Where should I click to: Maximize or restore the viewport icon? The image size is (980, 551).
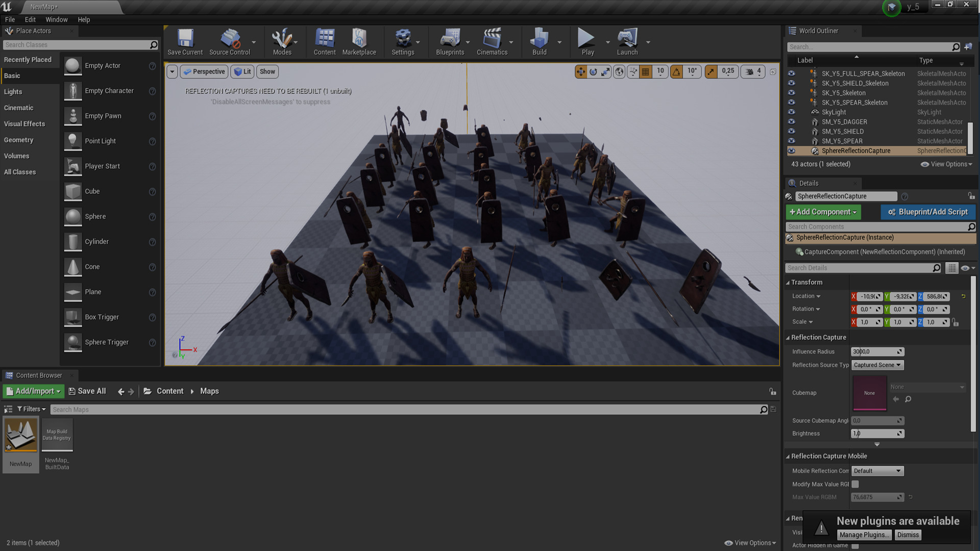click(x=773, y=72)
